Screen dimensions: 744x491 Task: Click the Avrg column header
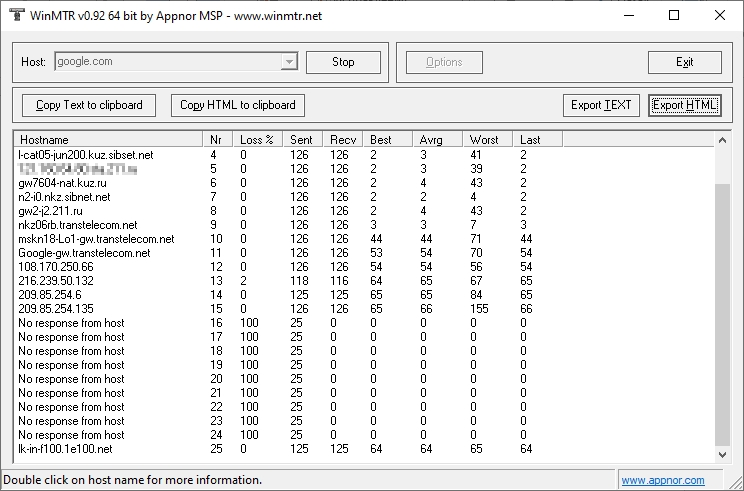[x=437, y=139]
